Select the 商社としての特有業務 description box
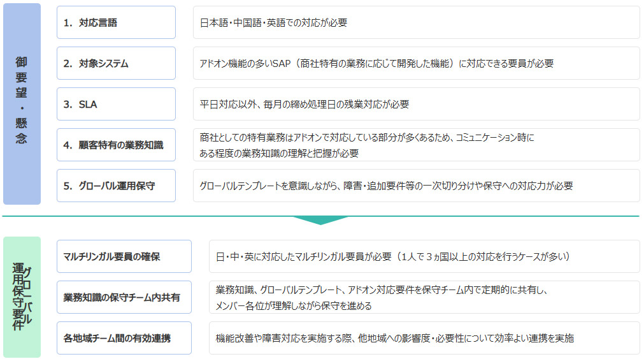Image resolution: width=644 pixels, height=359 pixels. (416, 145)
